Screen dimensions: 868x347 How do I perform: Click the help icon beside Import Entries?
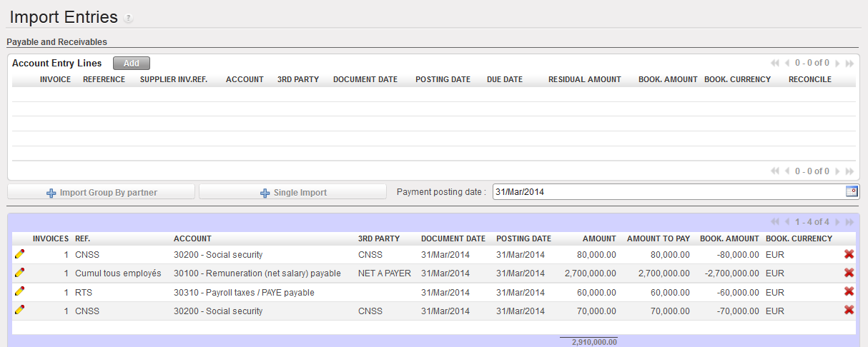tap(128, 18)
